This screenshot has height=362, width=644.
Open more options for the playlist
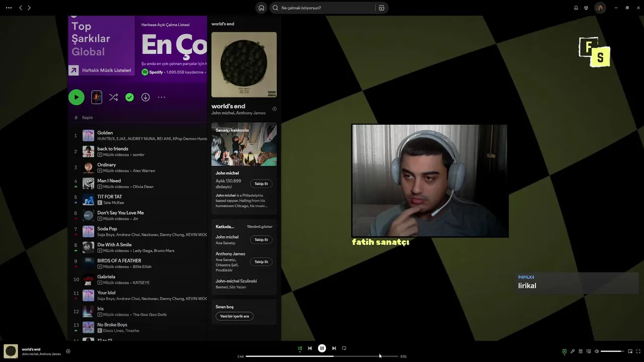point(162,97)
